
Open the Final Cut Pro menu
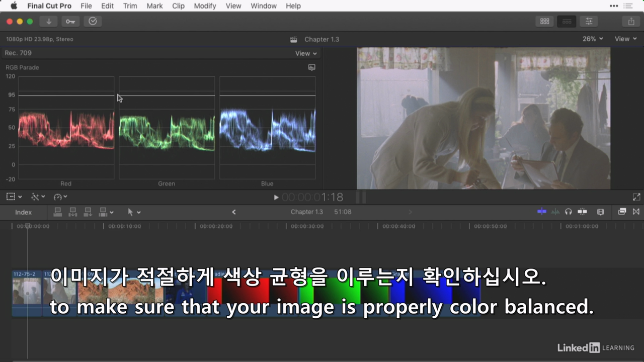point(49,6)
